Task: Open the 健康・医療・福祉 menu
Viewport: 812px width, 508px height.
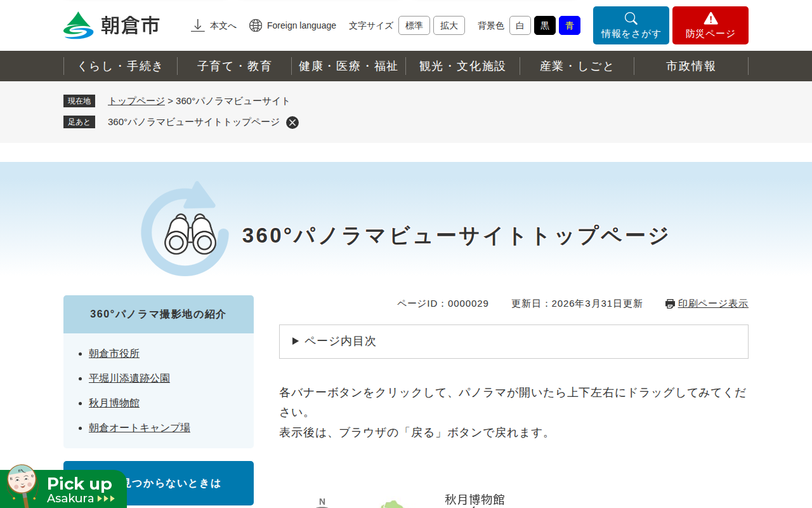Action: tap(348, 66)
